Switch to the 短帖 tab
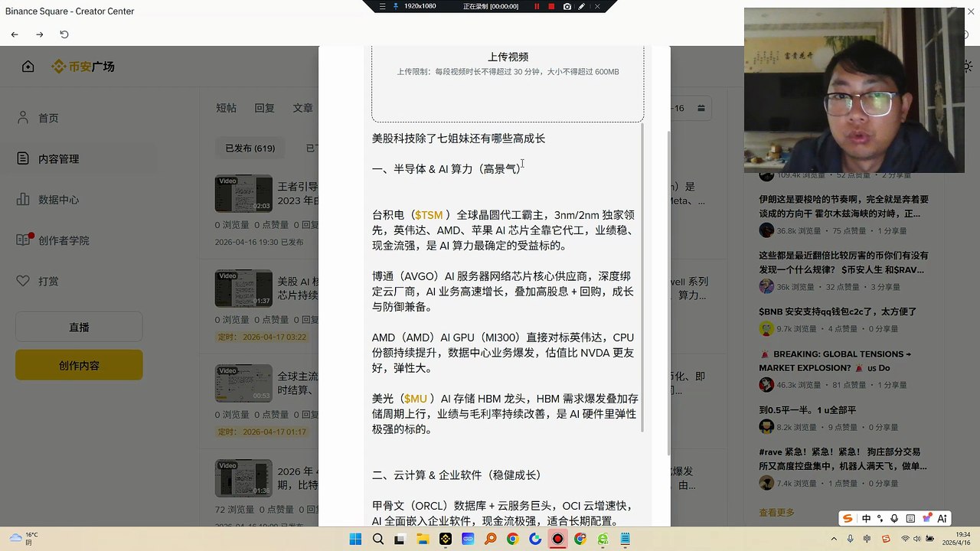 coord(226,108)
